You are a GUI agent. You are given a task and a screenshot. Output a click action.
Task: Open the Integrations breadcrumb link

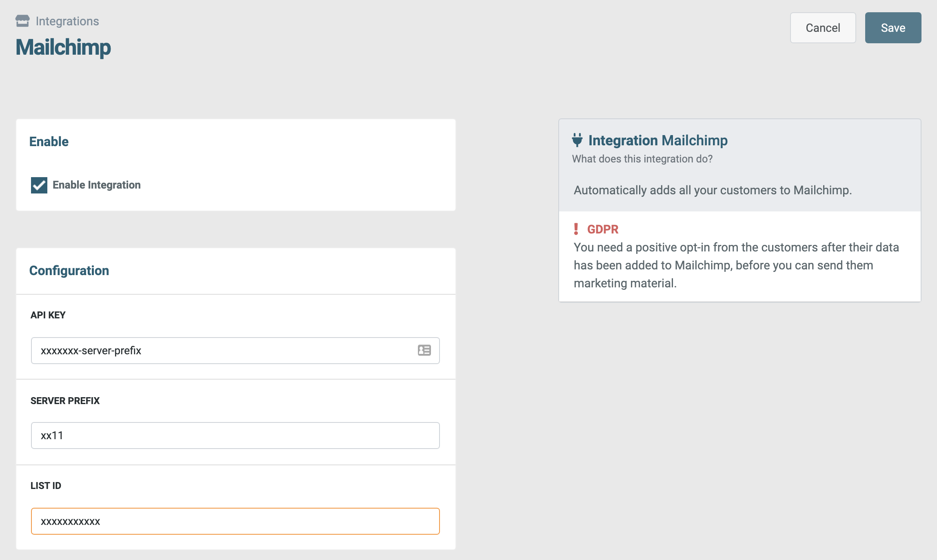tap(67, 21)
